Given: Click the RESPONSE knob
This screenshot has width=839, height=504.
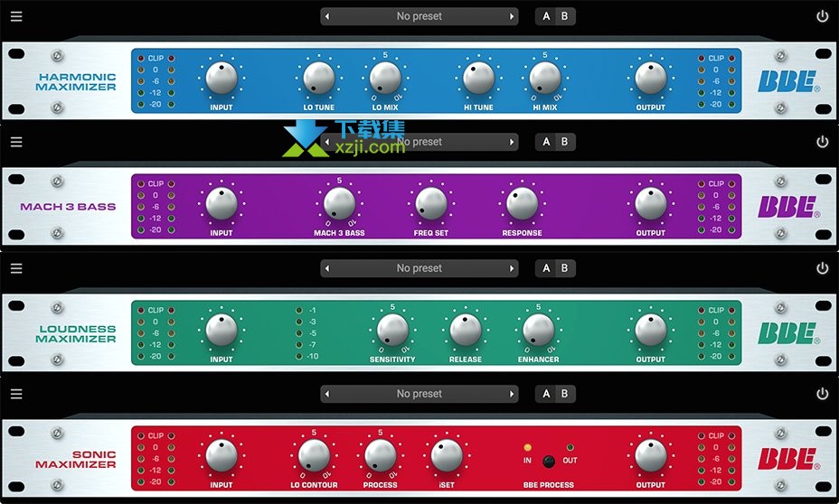Looking at the screenshot, I should 522,203.
